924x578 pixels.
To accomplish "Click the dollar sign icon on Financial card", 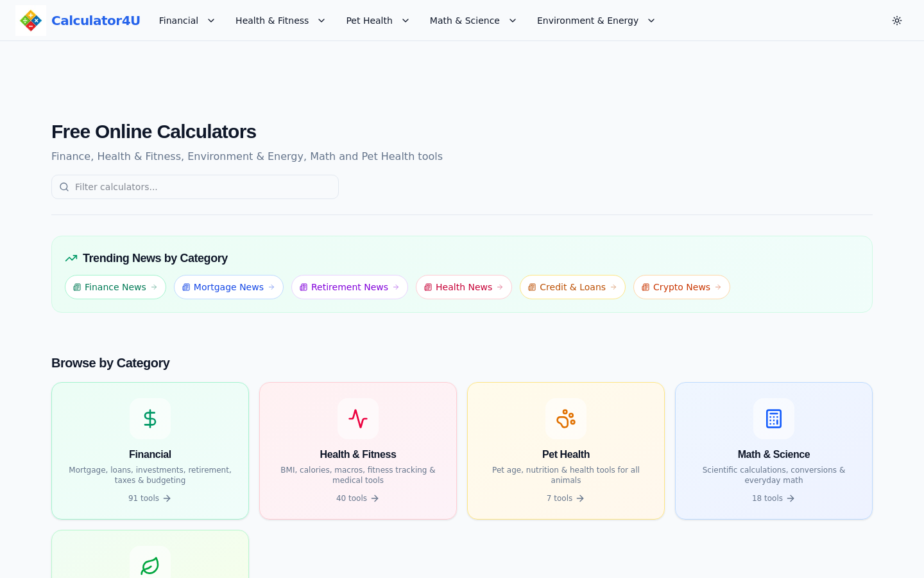I will tap(150, 419).
